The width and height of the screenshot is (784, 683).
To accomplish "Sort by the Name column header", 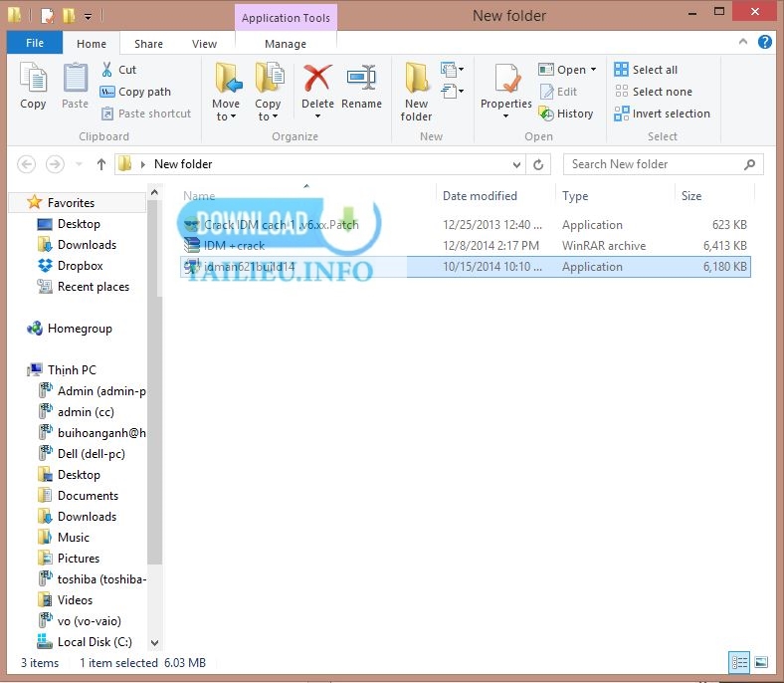I will tap(199, 196).
